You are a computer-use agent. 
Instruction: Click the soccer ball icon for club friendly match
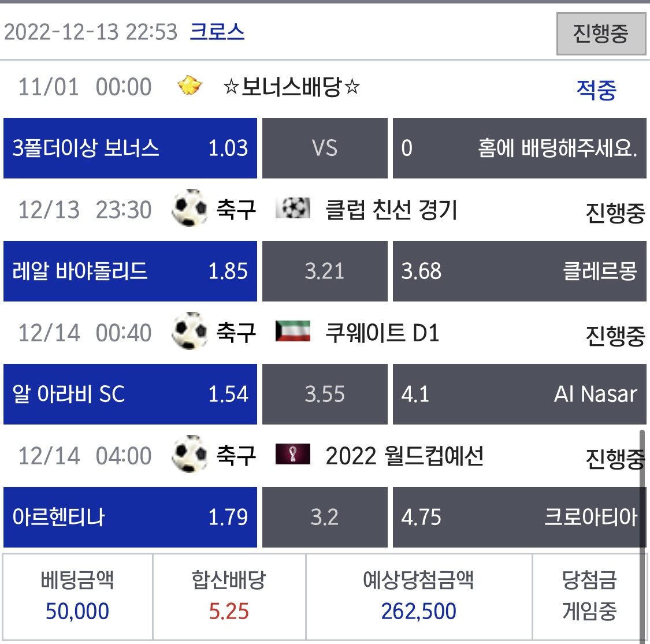pyautogui.click(x=190, y=208)
